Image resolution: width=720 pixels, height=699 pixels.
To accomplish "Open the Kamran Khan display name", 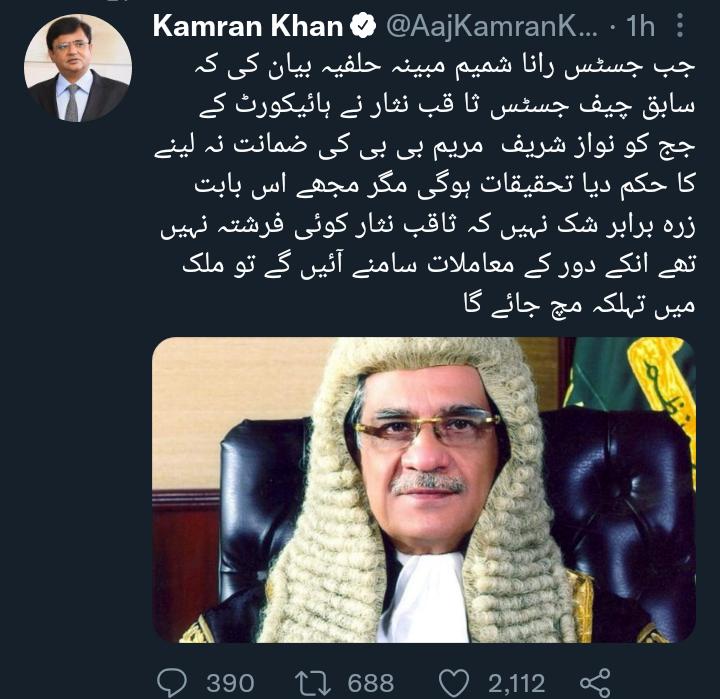I will [248, 26].
